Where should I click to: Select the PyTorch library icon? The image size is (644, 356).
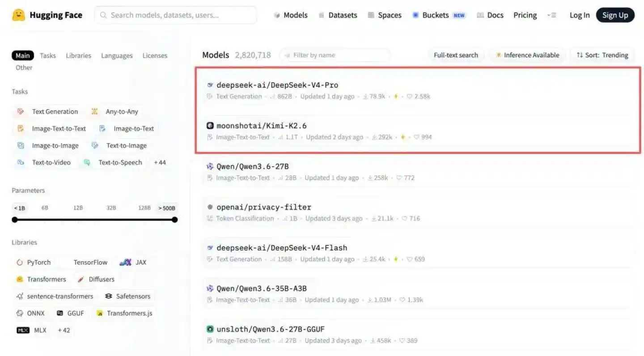coord(19,262)
